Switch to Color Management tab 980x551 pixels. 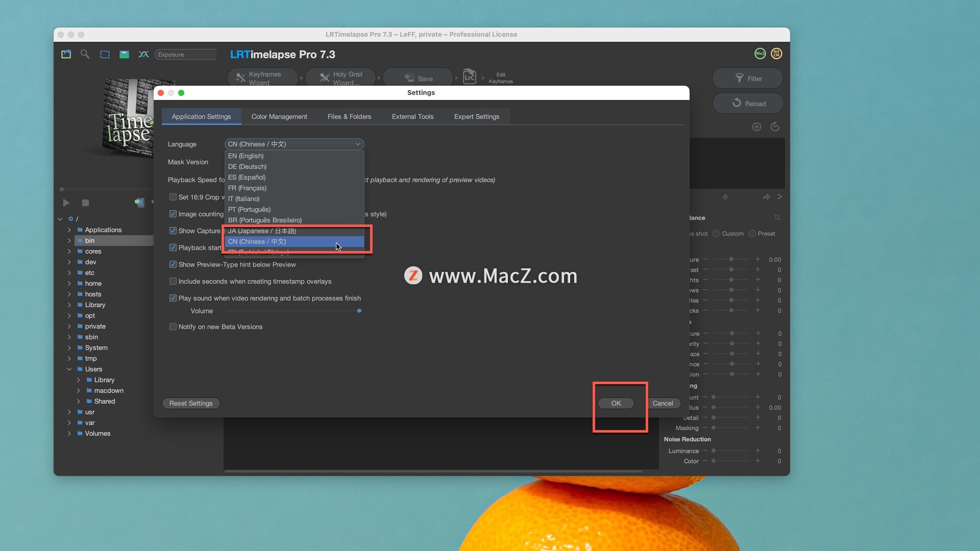(279, 116)
